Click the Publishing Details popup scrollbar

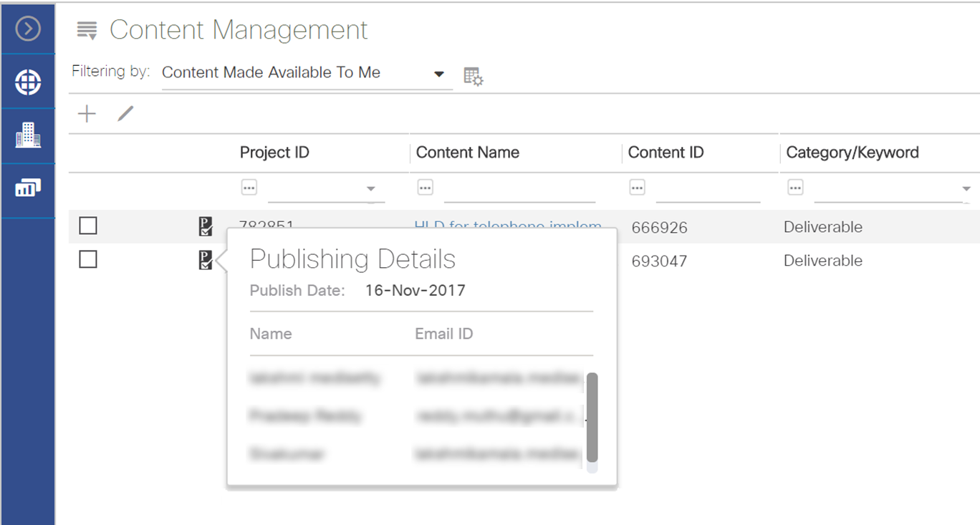(592, 417)
